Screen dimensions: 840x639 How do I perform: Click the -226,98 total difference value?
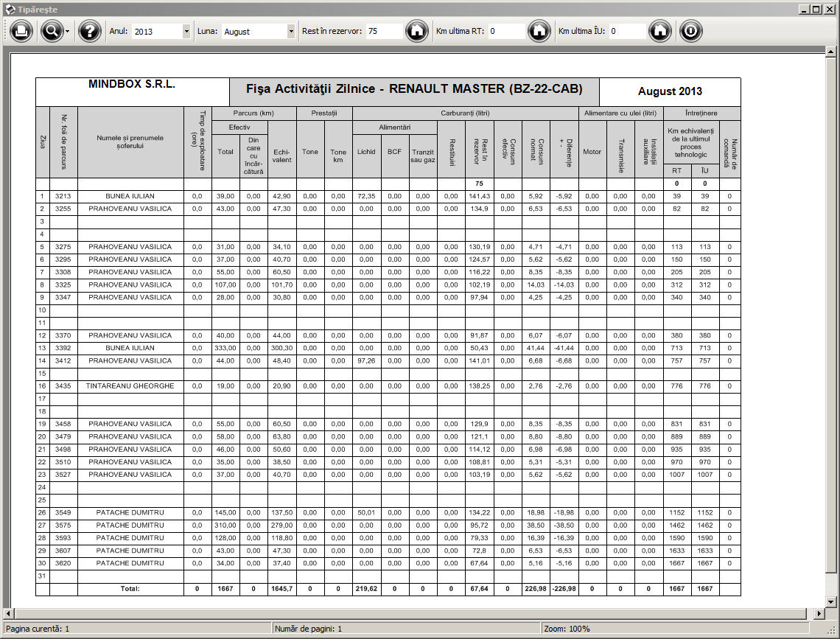(564, 589)
